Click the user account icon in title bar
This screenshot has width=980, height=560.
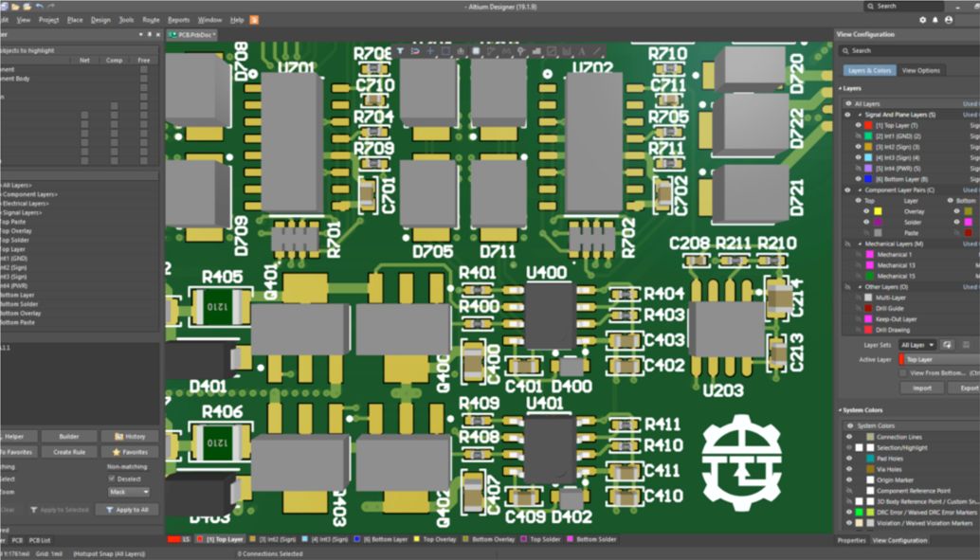[949, 20]
